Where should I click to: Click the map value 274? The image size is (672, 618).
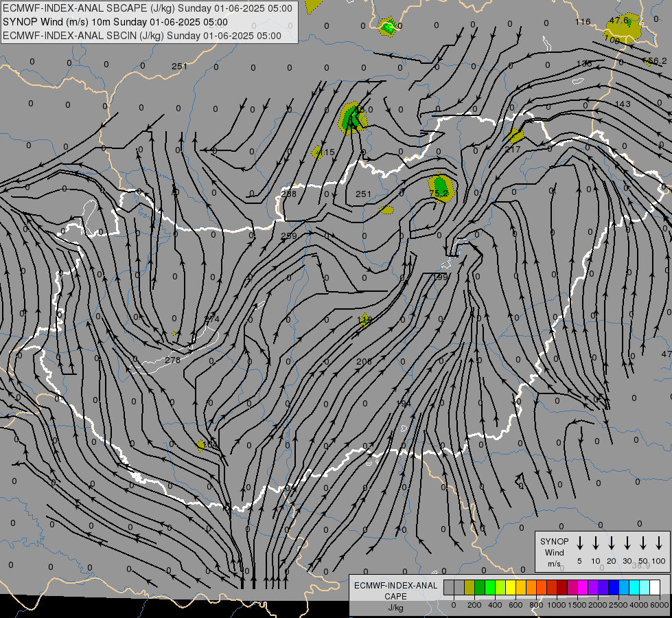point(211,319)
